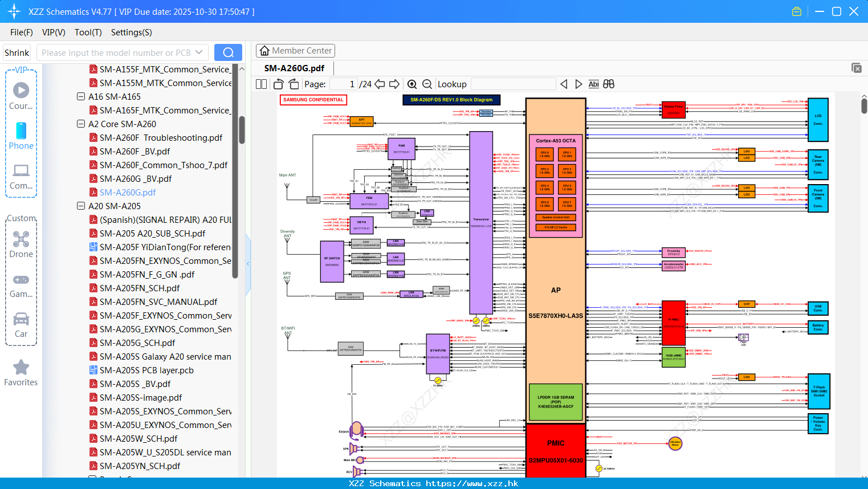Switch to the SM-A260G.pdf tab
This screenshot has width=868, height=489.
coord(294,68)
